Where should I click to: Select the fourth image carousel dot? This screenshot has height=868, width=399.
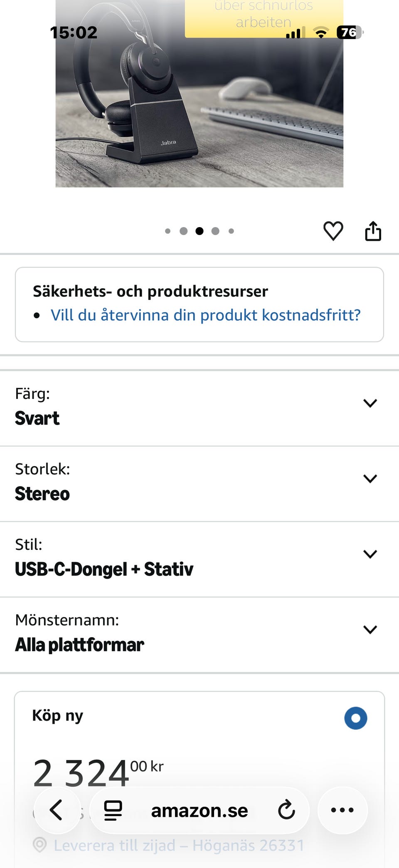point(215,231)
